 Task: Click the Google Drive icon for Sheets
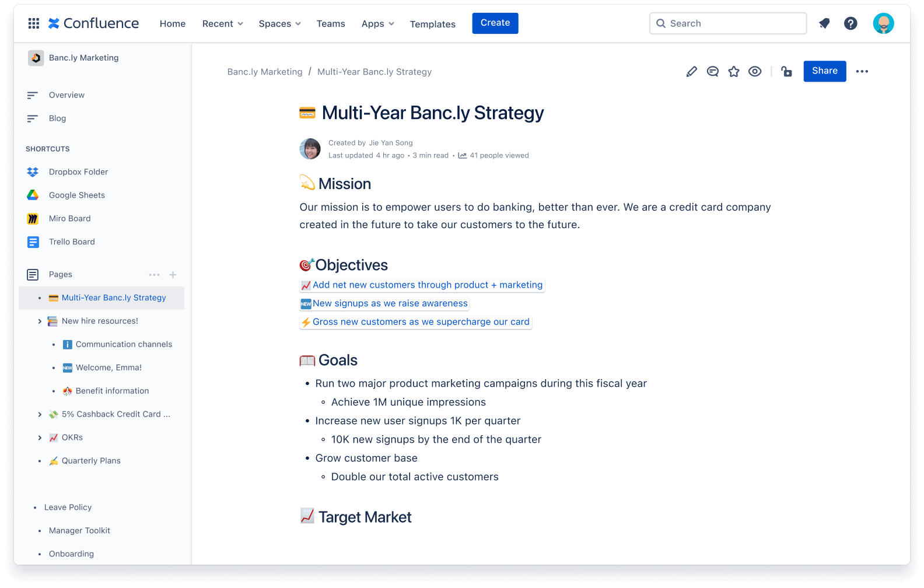pyautogui.click(x=33, y=195)
